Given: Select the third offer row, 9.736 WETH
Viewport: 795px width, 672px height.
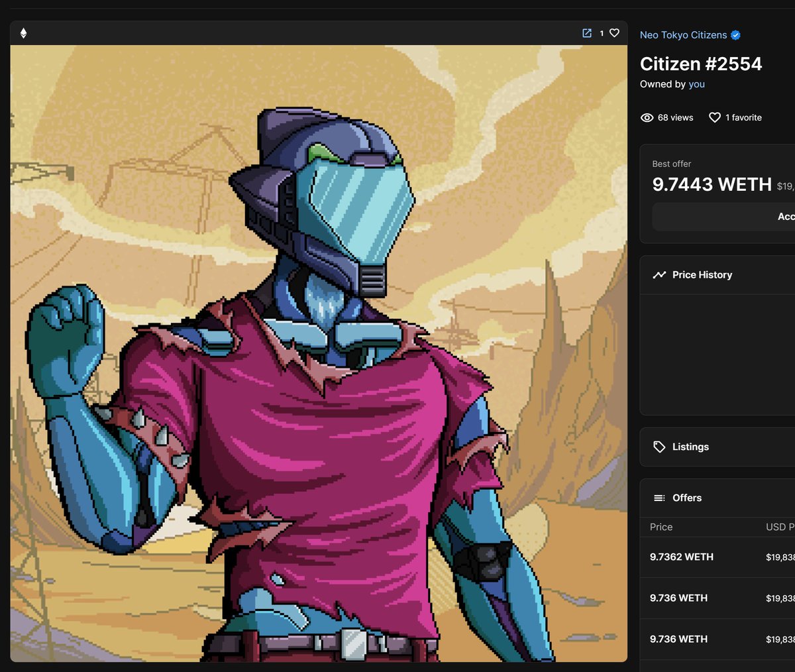Looking at the screenshot, I should click(x=717, y=640).
